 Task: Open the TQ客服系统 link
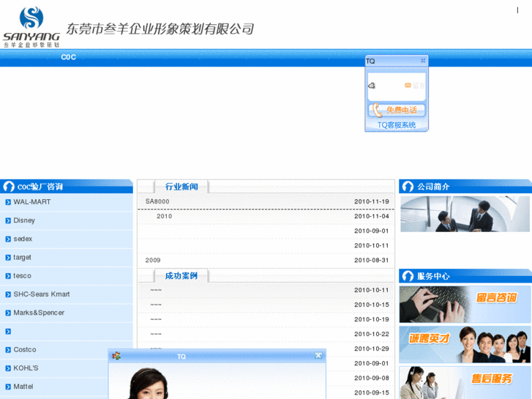(397, 125)
